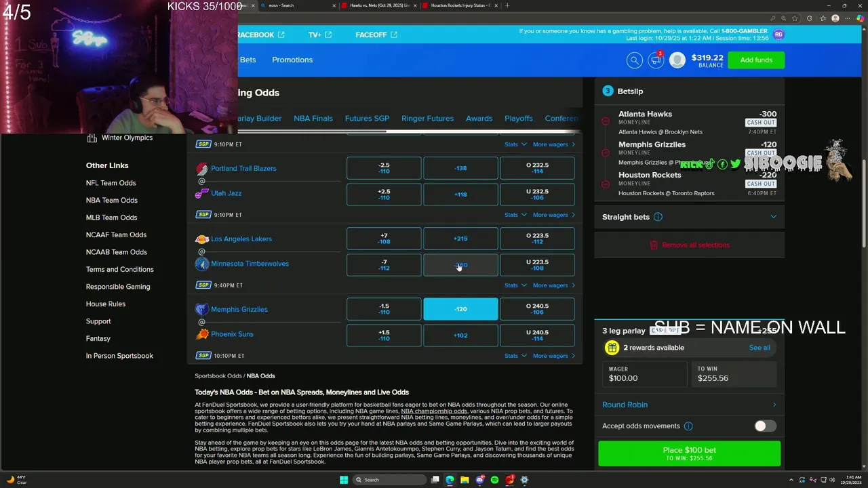Open More wagers for Blazers at Jazz
This screenshot has width=868, height=488.
554,215
